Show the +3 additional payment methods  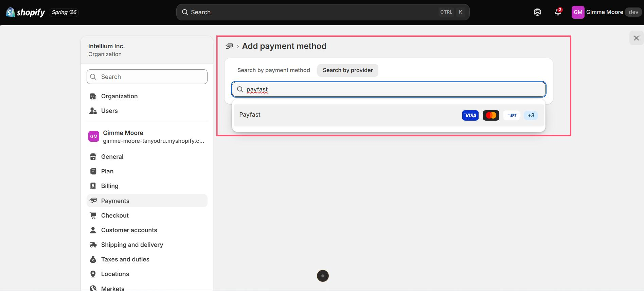pyautogui.click(x=531, y=116)
